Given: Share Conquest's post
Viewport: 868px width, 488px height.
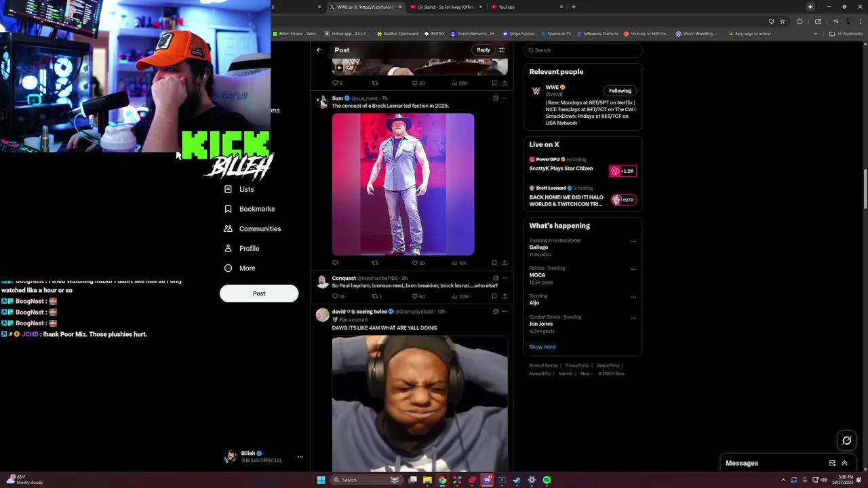Looking at the screenshot, I should [505, 296].
